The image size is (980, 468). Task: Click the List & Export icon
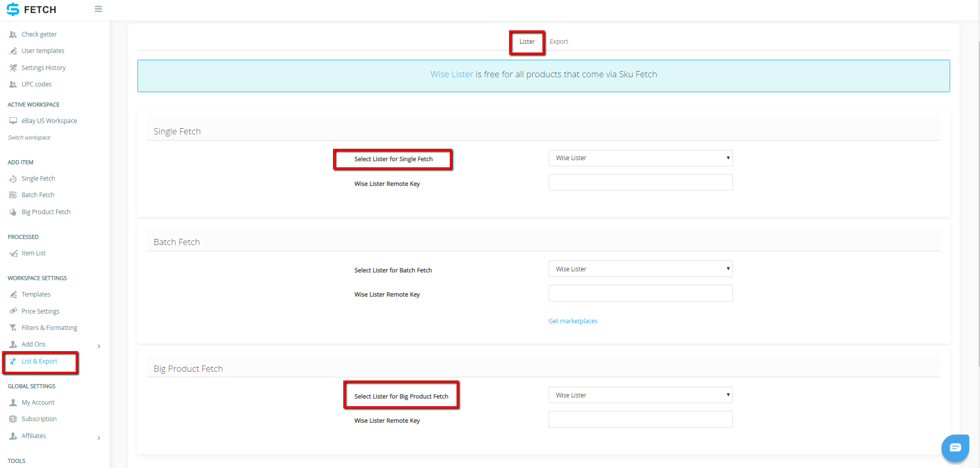[13, 361]
